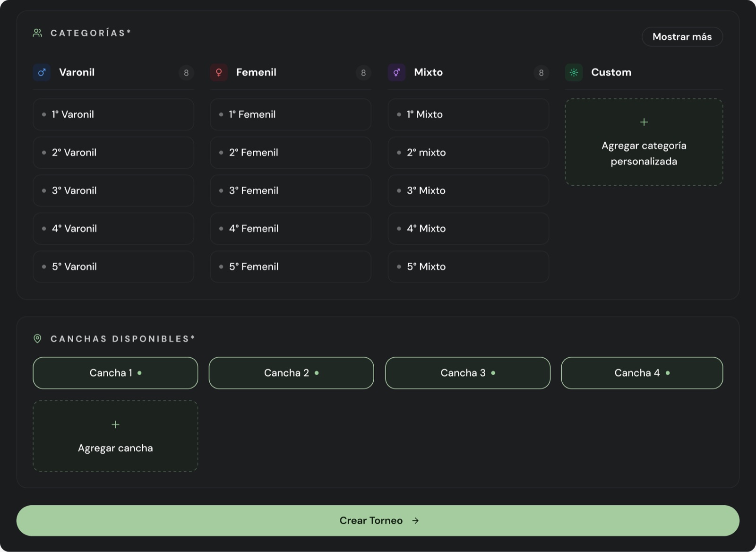Click the Custom column heading
The height and width of the screenshot is (552, 756).
(611, 72)
